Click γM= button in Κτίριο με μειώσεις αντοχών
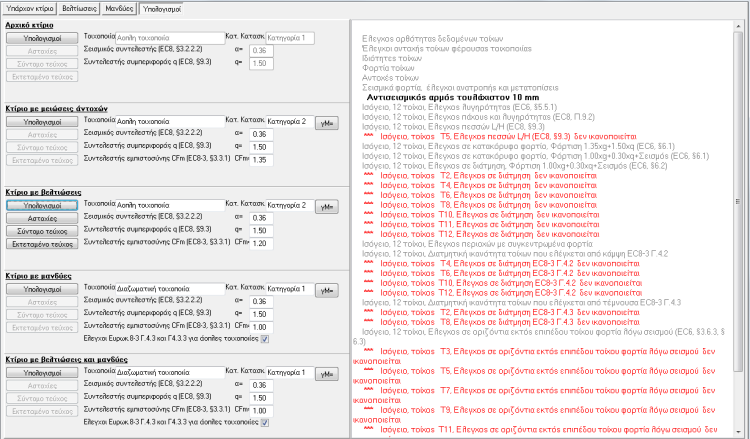Viewport: 750px width, 439px height. point(326,122)
